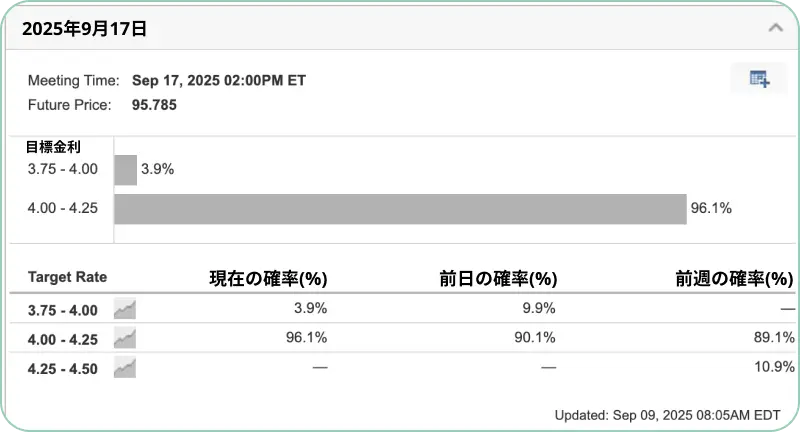
Task: Click the Target Rate column header
Action: tap(67, 277)
